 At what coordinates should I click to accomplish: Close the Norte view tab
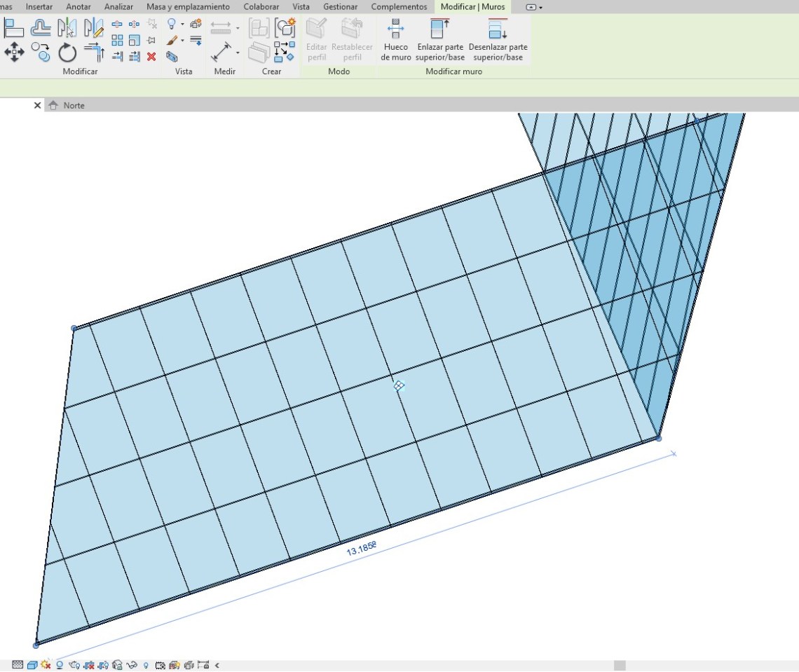[38, 106]
